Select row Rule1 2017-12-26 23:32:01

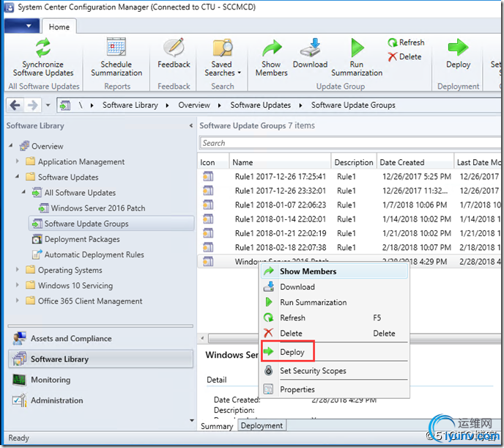(349, 191)
